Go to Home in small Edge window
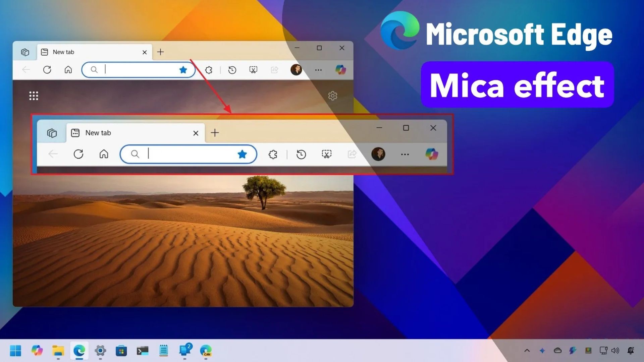 (68, 70)
